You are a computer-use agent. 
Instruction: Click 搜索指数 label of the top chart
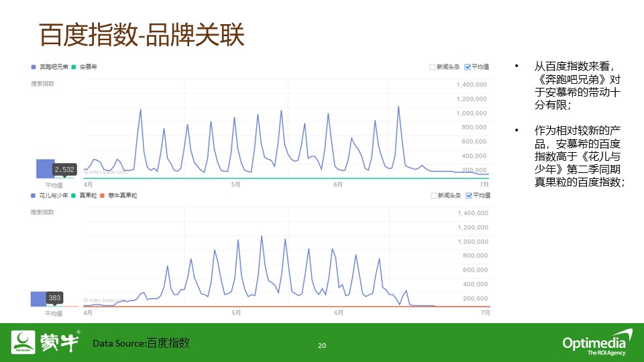coord(42,84)
